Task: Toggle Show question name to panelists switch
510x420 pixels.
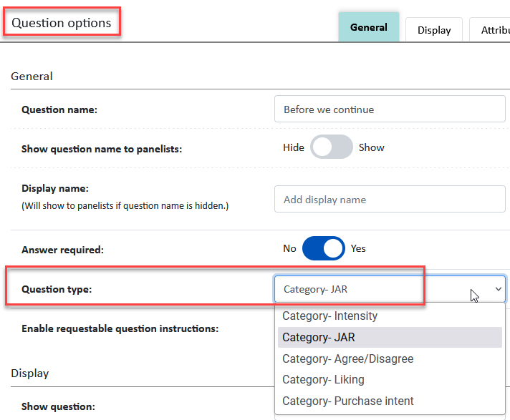Action: point(331,147)
